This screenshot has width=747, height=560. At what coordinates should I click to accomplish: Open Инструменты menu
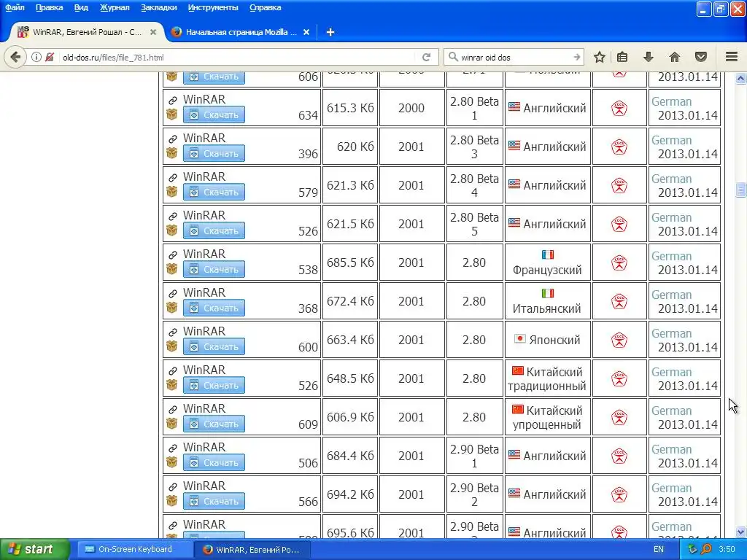coord(213,7)
